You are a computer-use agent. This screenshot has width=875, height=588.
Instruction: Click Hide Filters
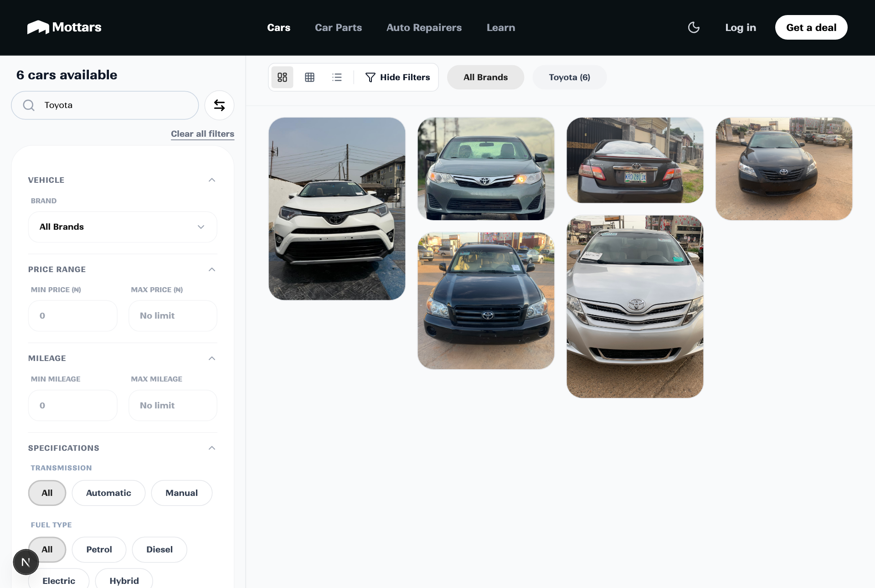point(397,77)
